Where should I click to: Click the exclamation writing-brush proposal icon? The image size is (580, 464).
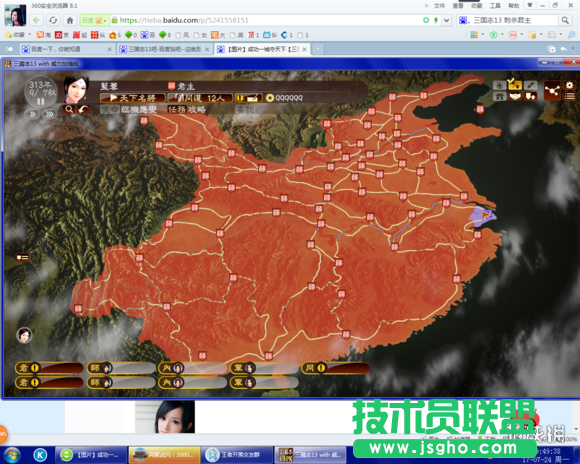(249, 98)
